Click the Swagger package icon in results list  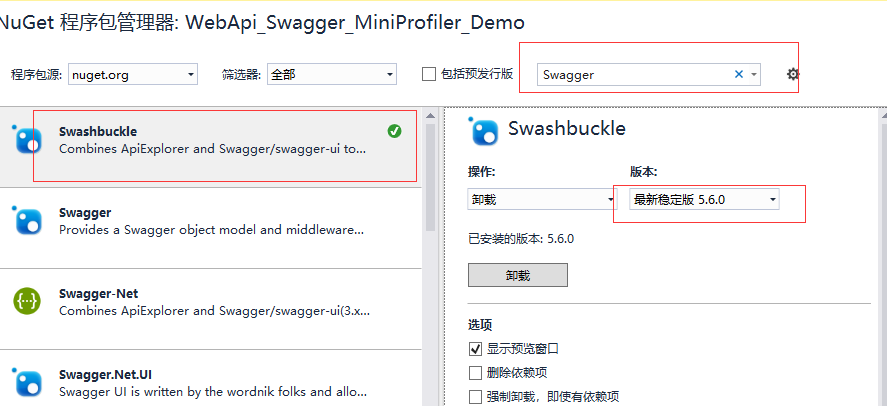27,220
